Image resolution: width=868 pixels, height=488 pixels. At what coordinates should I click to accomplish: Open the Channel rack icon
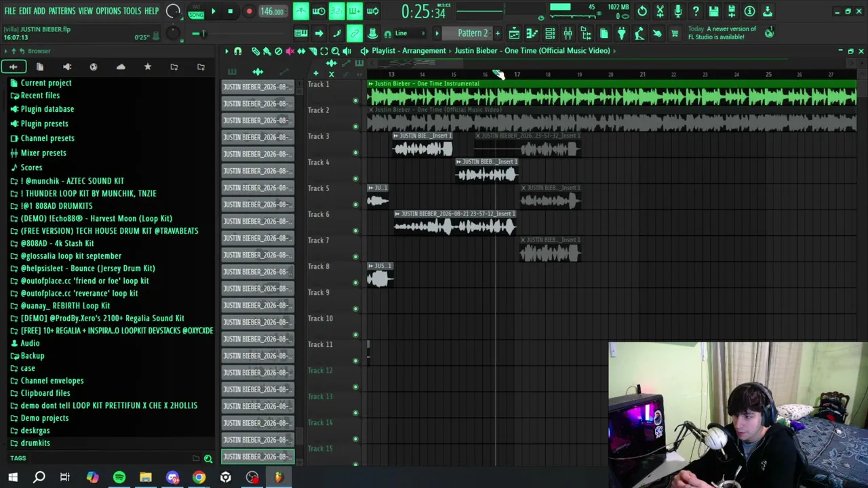click(x=550, y=33)
